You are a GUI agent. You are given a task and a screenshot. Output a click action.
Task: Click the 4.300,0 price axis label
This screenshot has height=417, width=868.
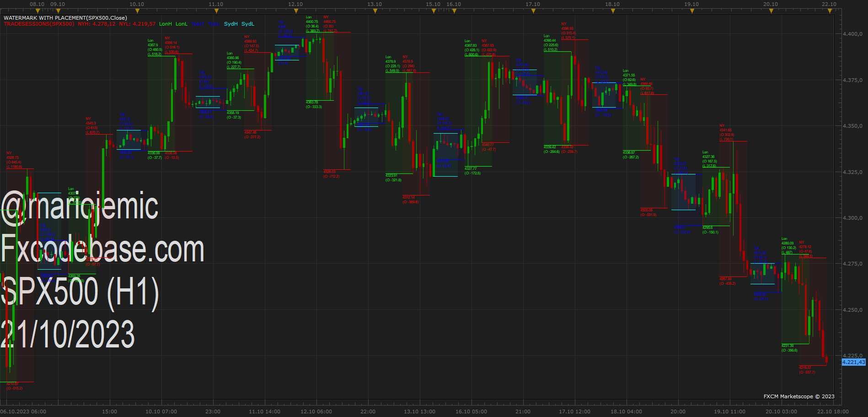click(852, 218)
